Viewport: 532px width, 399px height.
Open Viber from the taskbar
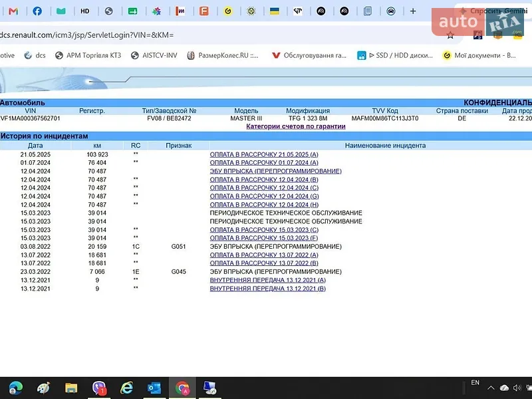99,388
